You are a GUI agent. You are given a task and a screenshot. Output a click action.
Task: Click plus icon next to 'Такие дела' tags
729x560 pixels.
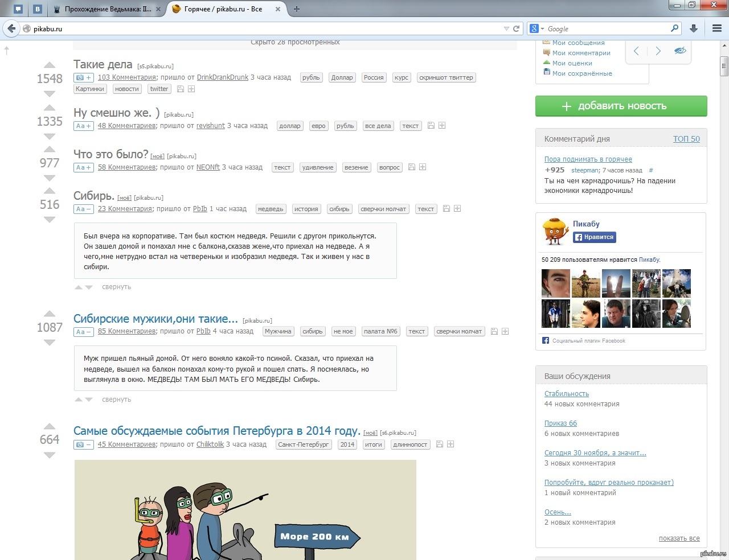(191, 89)
